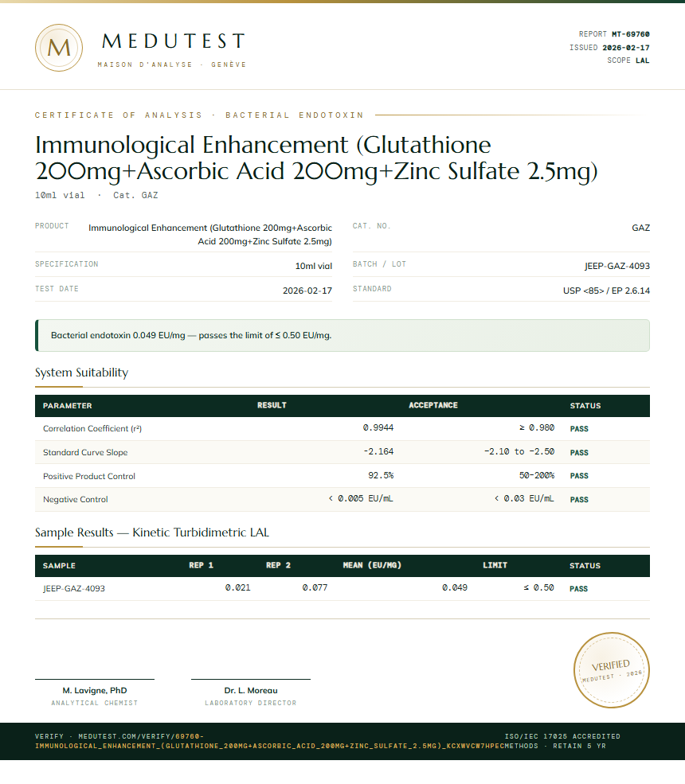Image resolution: width=685 pixels, height=784 pixels.
Task: Select the test date value 2026-02-17
Action: click(x=307, y=291)
